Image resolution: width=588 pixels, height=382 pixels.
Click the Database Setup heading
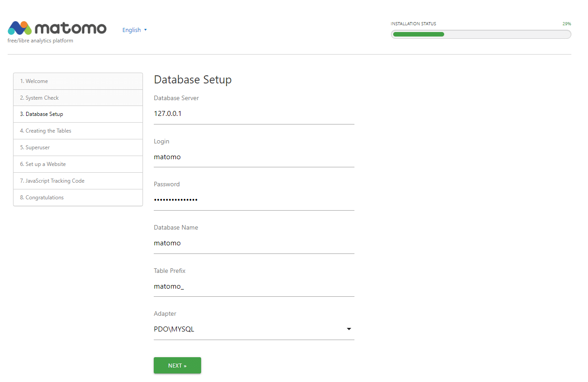[193, 80]
